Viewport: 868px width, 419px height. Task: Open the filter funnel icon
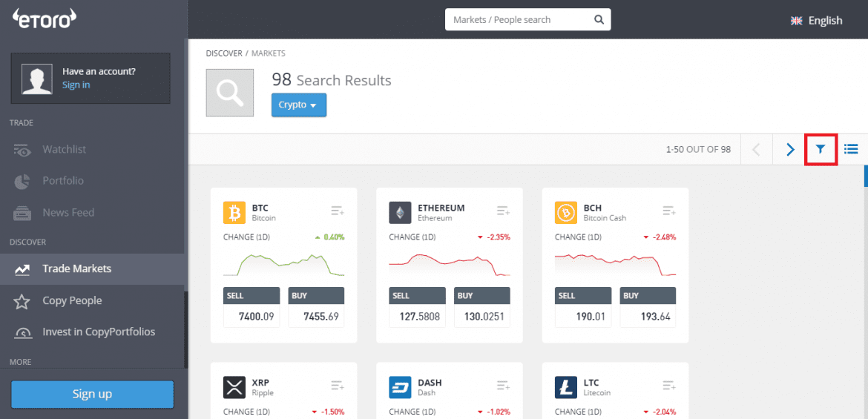coord(821,150)
